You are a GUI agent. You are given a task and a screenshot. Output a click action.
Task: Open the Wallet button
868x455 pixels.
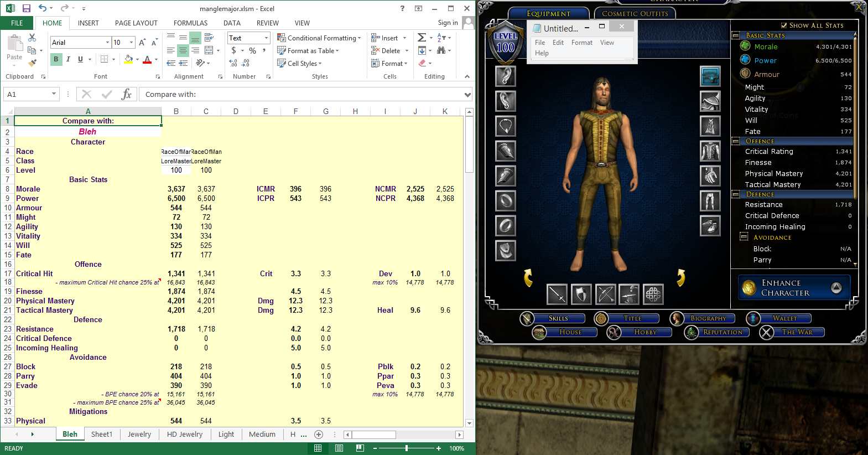pyautogui.click(x=779, y=318)
